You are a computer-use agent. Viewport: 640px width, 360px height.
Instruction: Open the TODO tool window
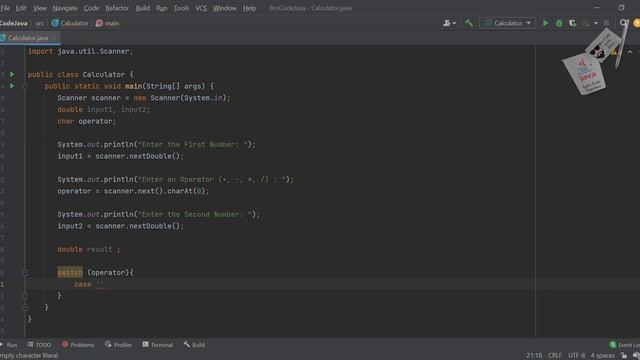pos(39,345)
